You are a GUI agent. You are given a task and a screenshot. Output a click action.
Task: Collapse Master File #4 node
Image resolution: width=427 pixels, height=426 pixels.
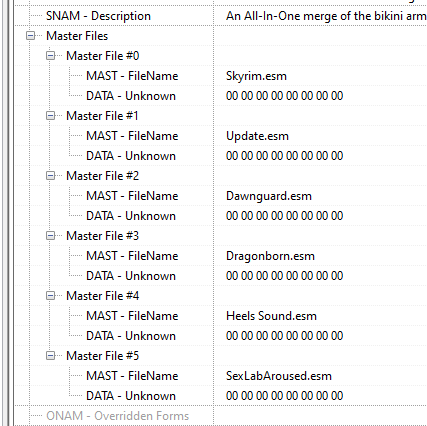[x=50, y=296]
